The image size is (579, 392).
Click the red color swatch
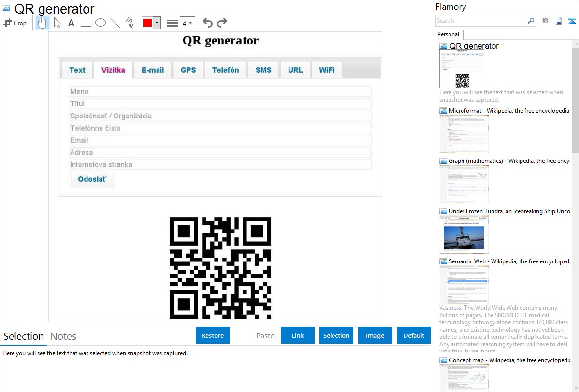[147, 23]
